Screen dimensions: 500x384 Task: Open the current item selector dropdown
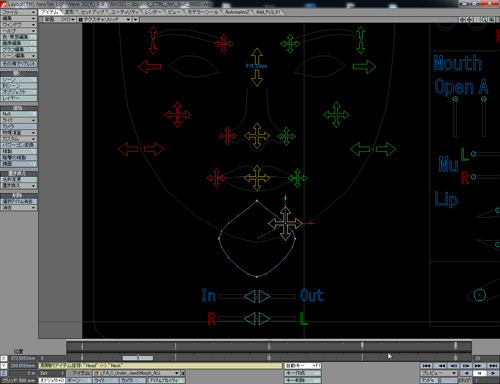138,373
